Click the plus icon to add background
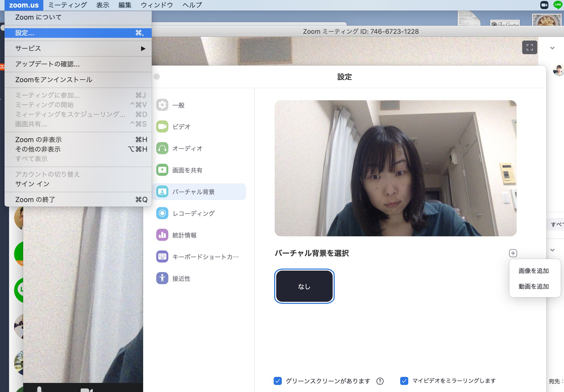564x392 pixels. click(513, 253)
